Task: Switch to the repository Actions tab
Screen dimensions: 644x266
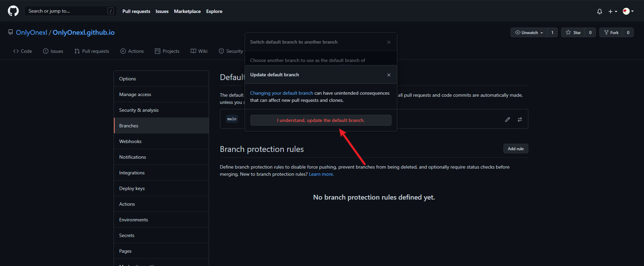Action: coord(132,51)
